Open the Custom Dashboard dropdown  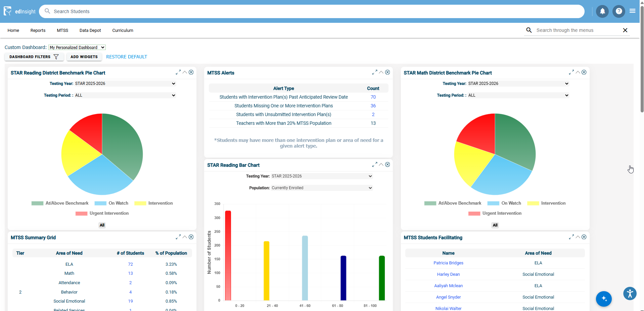(x=77, y=47)
